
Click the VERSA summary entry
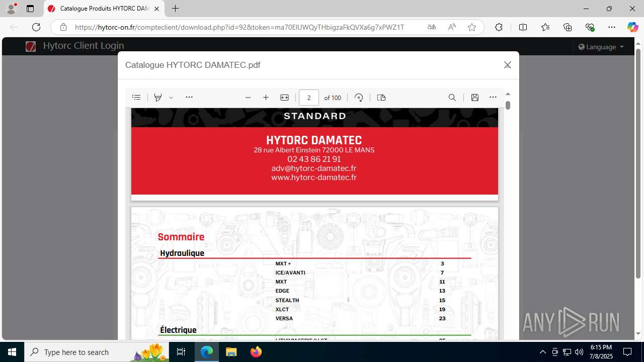(x=284, y=318)
